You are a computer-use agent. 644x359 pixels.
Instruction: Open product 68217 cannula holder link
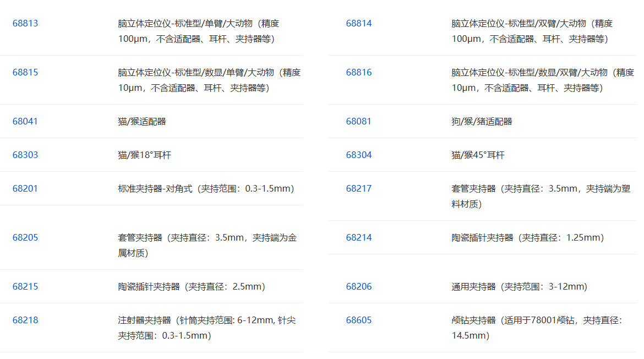tap(358, 188)
